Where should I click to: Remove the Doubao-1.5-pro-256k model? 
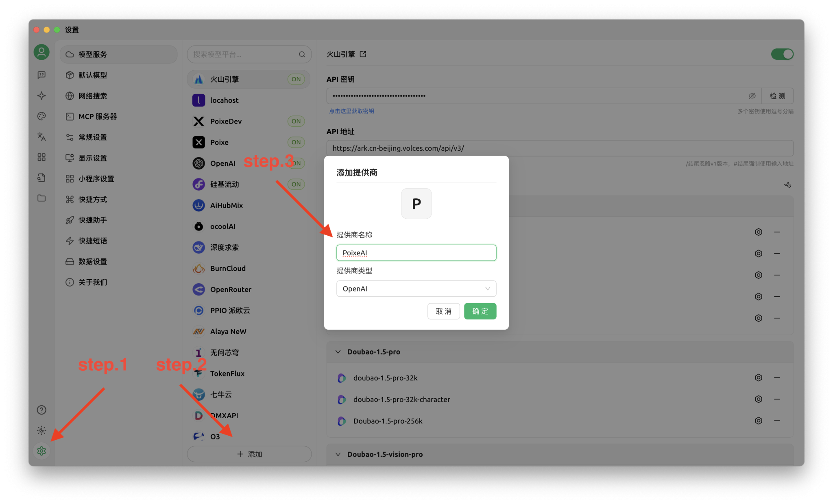[777, 421]
